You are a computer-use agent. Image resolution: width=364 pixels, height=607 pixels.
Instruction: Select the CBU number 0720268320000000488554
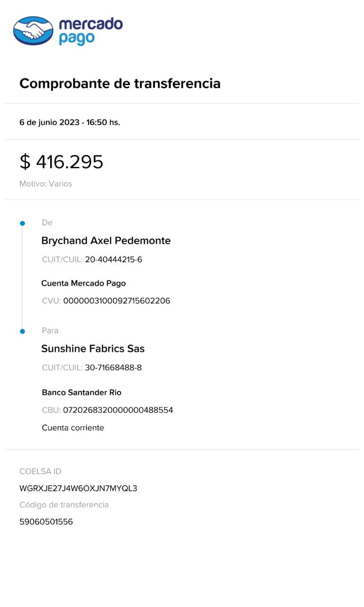click(x=118, y=410)
